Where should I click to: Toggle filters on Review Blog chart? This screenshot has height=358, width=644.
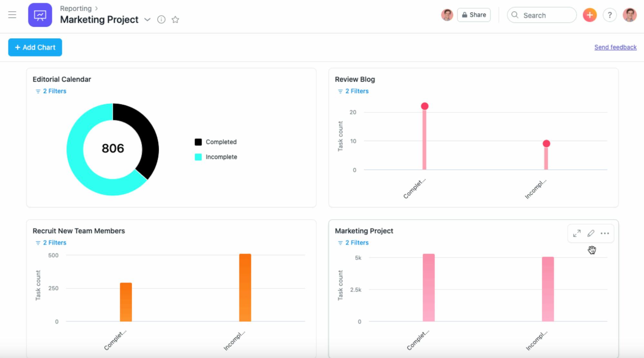pos(353,91)
